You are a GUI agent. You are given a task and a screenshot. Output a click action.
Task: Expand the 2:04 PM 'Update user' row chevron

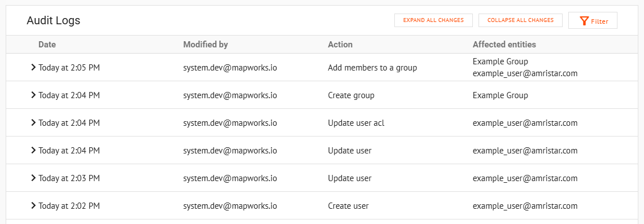[x=34, y=150]
